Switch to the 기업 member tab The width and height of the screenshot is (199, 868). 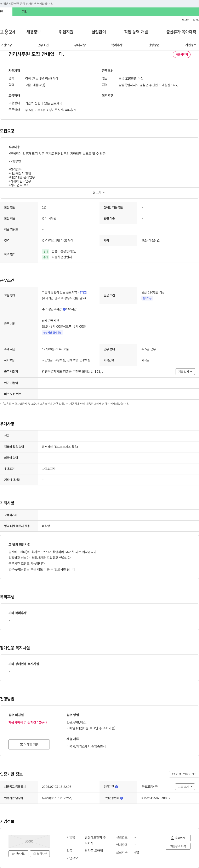tap(25, 11)
